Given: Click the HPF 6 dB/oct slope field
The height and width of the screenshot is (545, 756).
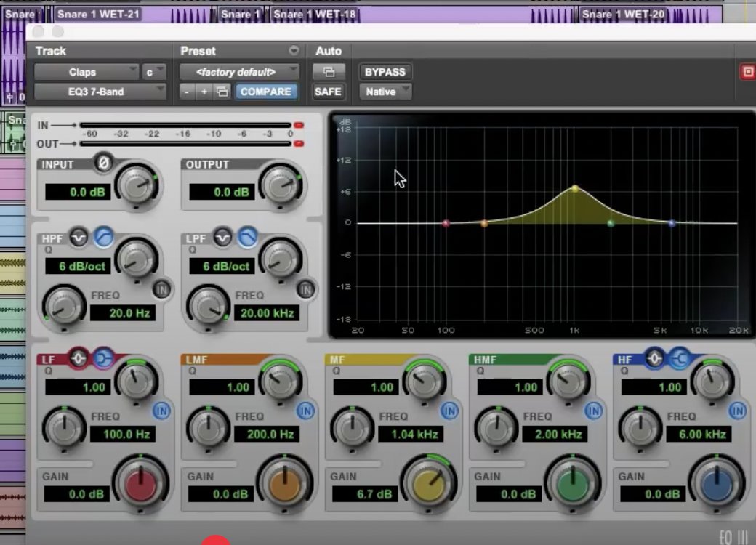Looking at the screenshot, I should [78, 266].
